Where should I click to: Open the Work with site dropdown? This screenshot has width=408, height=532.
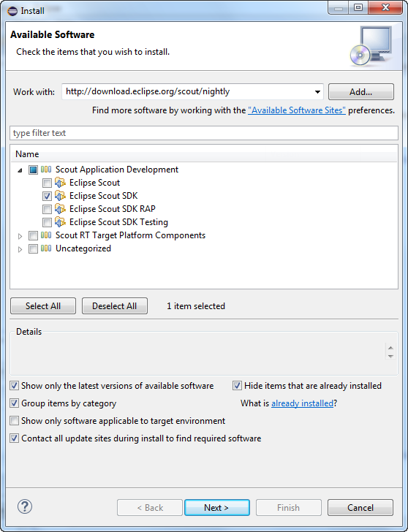317,92
